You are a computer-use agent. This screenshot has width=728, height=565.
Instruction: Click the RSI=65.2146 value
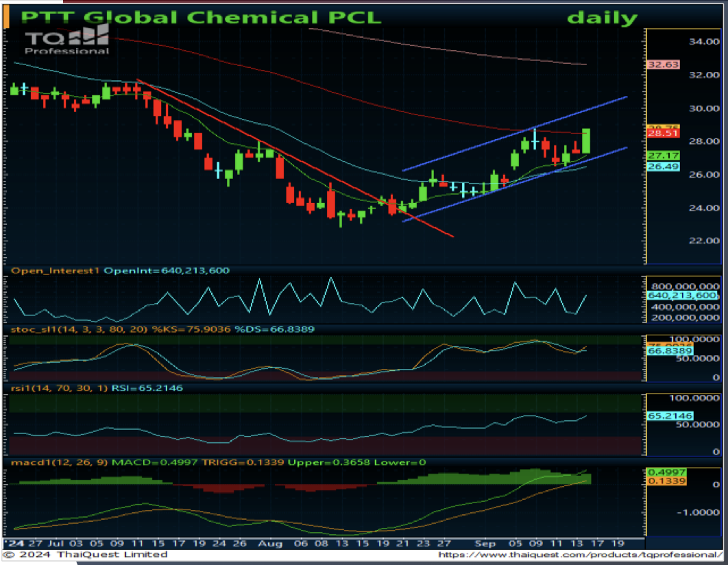tap(147, 388)
